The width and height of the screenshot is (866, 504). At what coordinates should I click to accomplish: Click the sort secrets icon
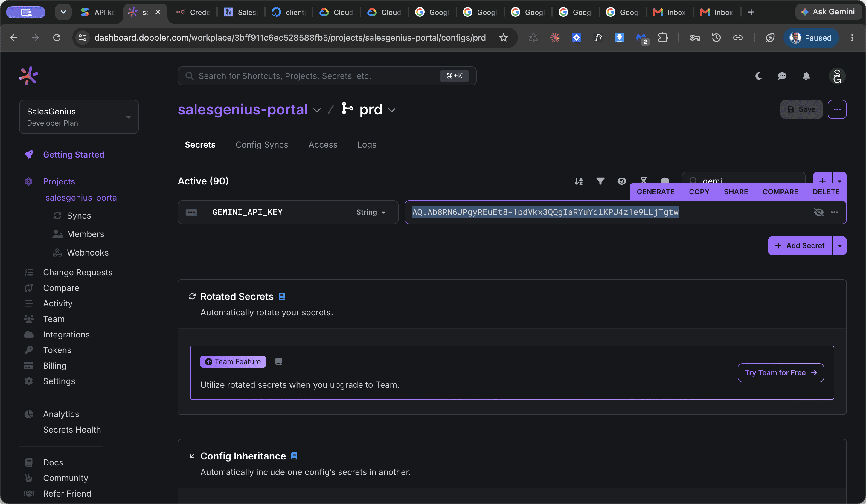coord(579,181)
